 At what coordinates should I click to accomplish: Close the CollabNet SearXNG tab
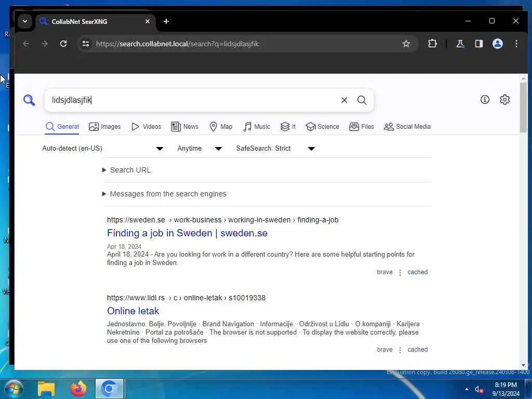[x=148, y=21]
